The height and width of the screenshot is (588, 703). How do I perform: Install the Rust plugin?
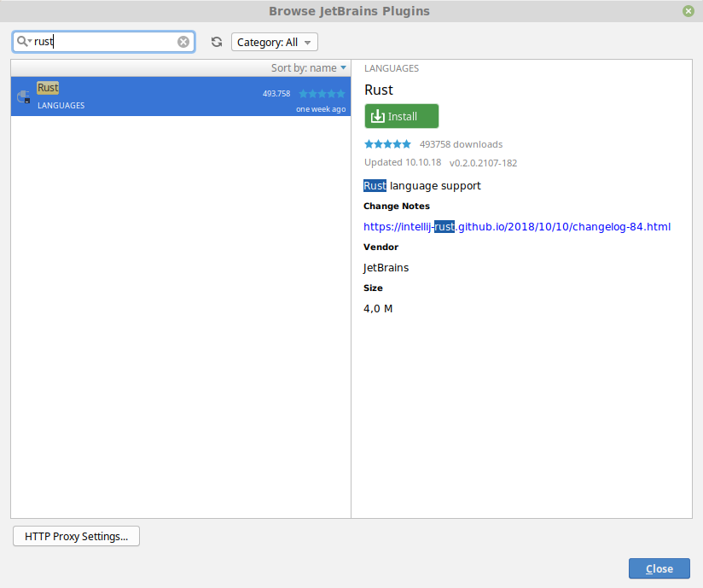[x=401, y=116]
